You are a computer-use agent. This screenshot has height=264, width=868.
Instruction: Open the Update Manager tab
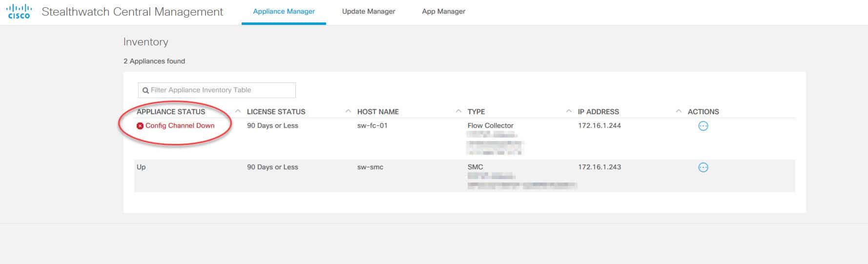pyautogui.click(x=369, y=11)
